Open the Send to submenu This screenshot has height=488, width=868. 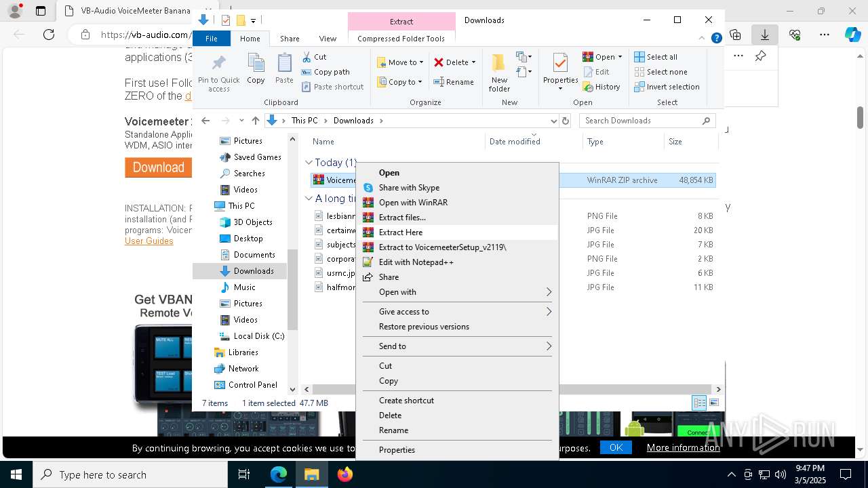pyautogui.click(x=457, y=346)
